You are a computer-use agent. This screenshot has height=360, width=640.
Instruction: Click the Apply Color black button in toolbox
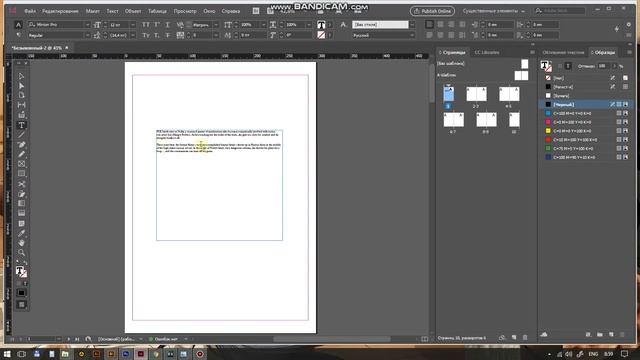[x=21, y=293]
